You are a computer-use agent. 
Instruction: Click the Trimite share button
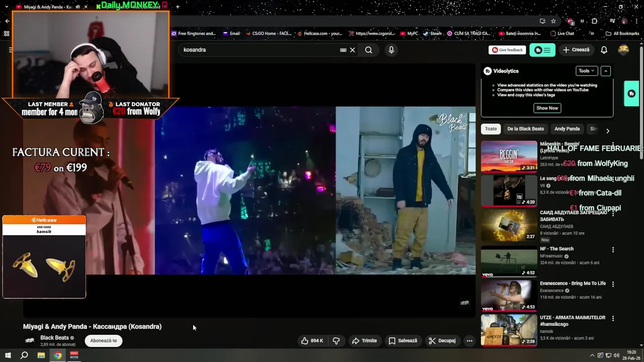(364, 340)
